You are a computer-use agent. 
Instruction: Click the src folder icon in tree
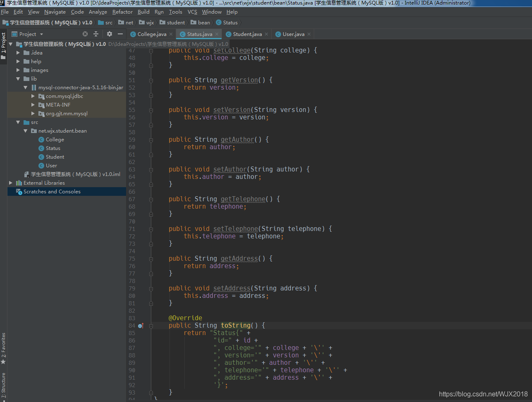pyautogui.click(x=26, y=122)
